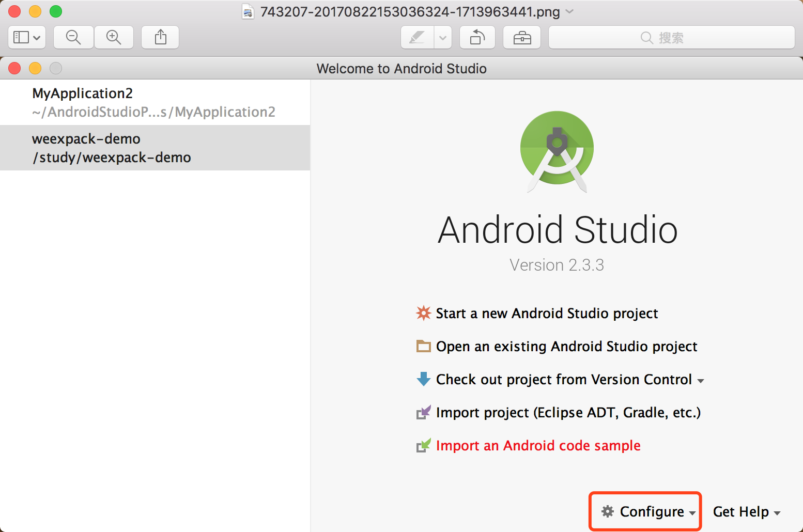Focus the Preview search field
This screenshot has width=803, height=532.
tap(672, 37)
